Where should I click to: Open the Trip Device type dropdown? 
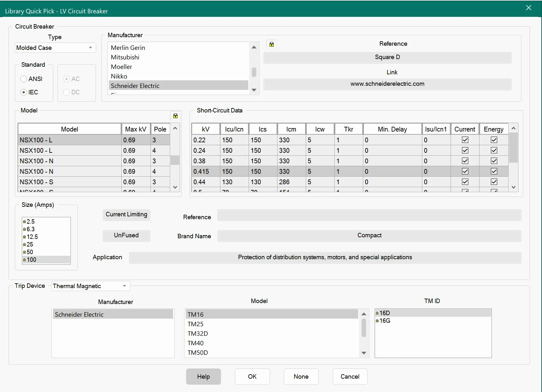90,286
